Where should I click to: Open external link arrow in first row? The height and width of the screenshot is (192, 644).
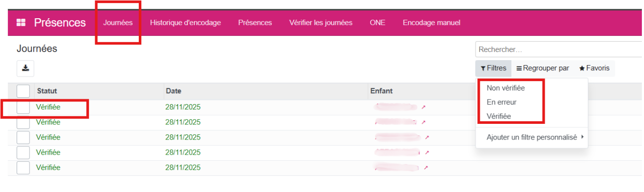tap(423, 107)
